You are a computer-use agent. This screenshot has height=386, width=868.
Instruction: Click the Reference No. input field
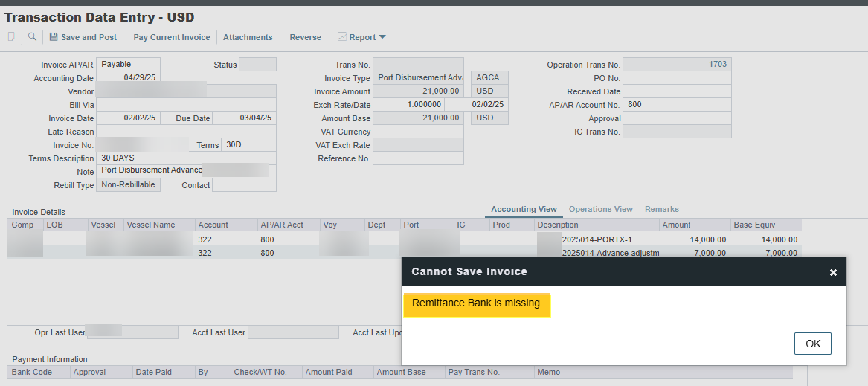(418, 158)
